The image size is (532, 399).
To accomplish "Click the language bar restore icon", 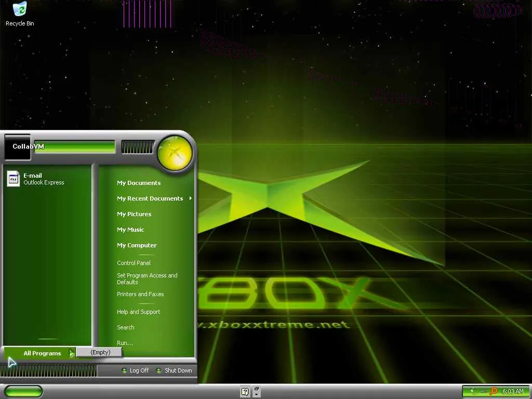I will 257,389.
